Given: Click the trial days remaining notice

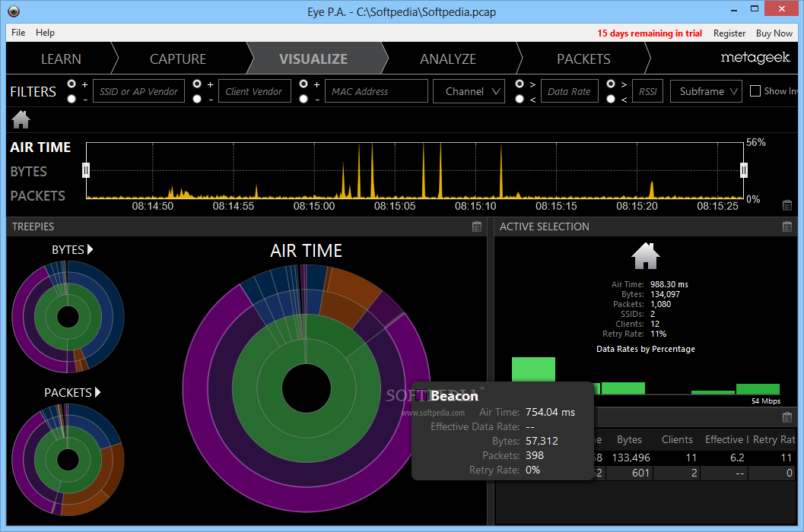Looking at the screenshot, I should click(649, 33).
